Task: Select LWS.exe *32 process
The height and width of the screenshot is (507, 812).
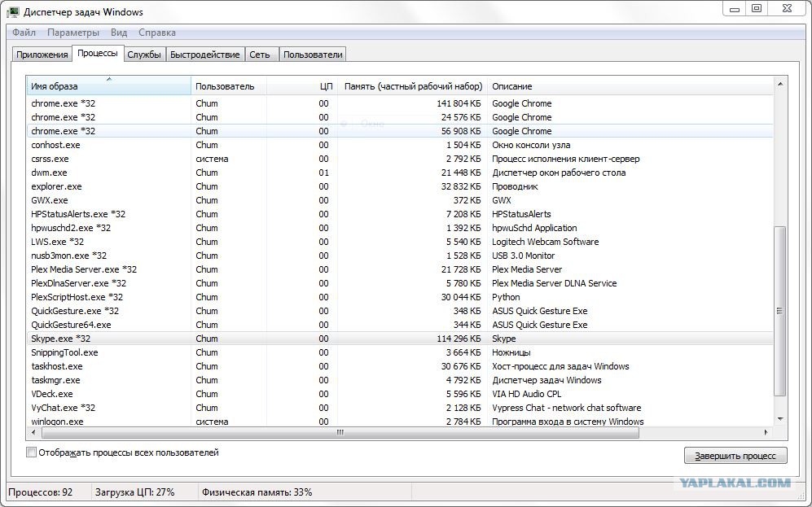Action: pyautogui.click(x=400, y=242)
